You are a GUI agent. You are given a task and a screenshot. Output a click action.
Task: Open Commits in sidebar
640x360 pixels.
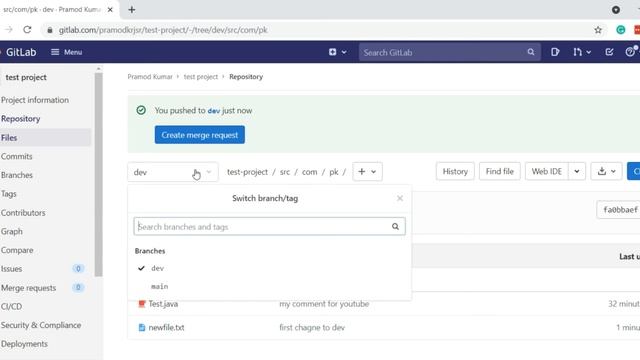click(16, 156)
